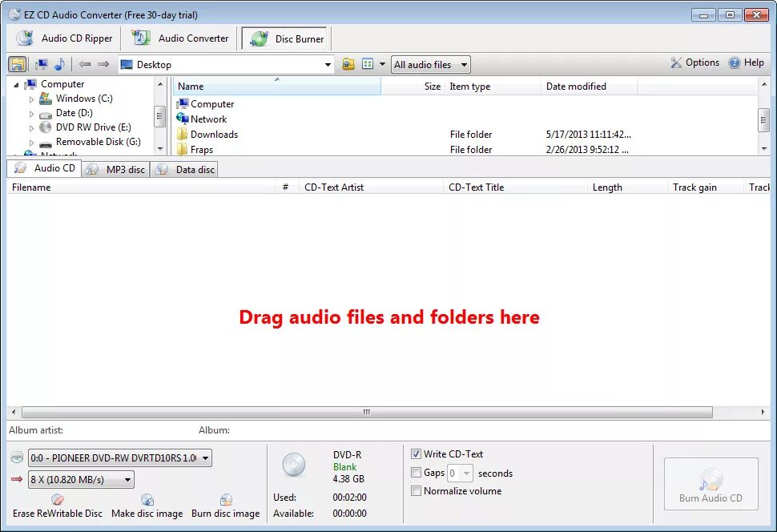This screenshot has width=777, height=532.
Task: Open the view mode dropdown arrow
Action: 382,64
